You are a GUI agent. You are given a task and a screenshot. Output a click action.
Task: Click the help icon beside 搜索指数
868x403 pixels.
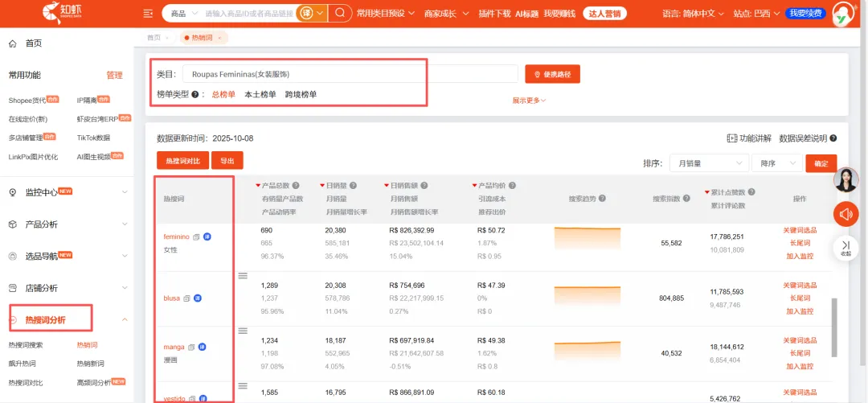click(686, 199)
